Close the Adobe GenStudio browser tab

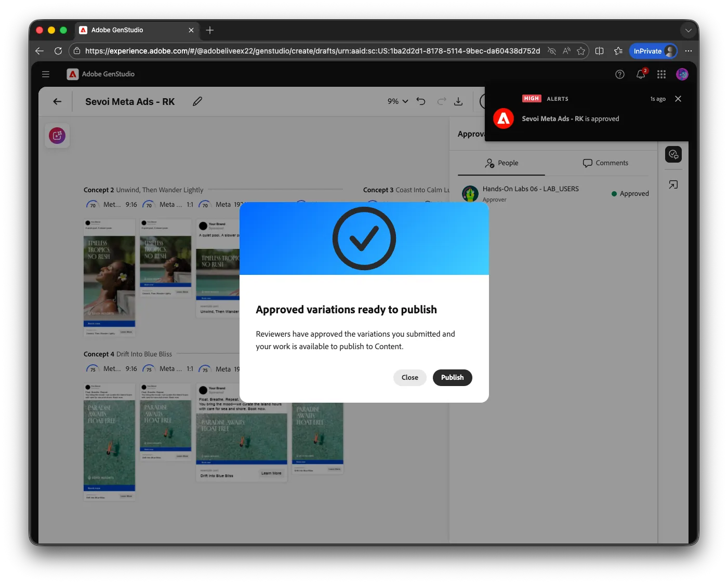[191, 30]
